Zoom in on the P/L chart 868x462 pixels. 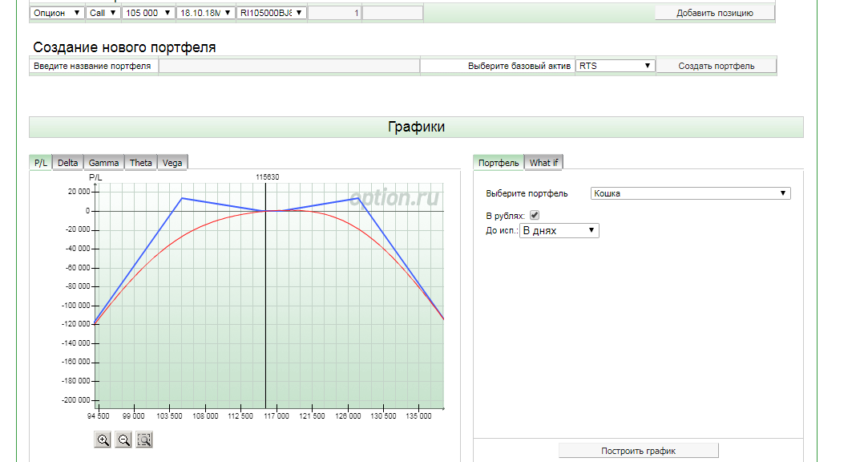103,440
